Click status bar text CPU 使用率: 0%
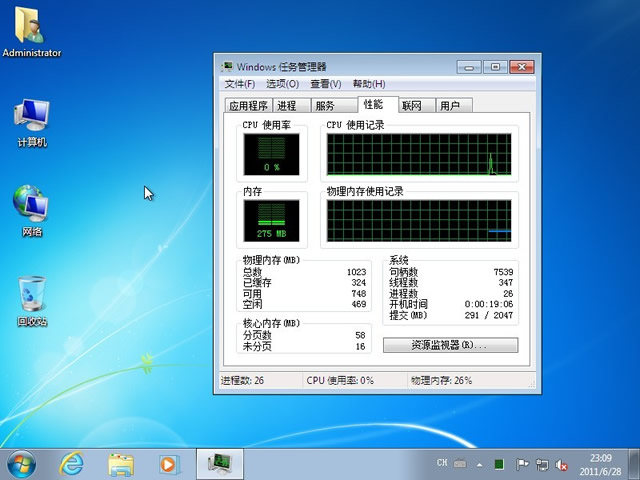Viewport: 640px width, 480px height. coord(340,380)
